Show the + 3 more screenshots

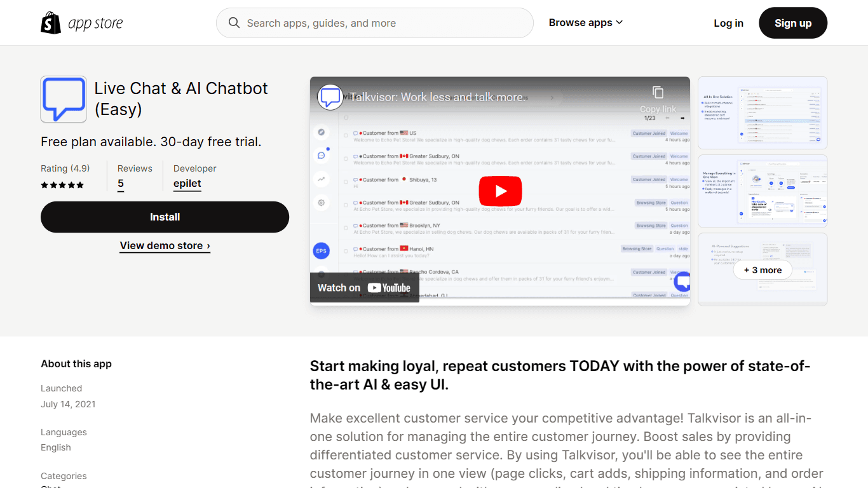pyautogui.click(x=763, y=270)
